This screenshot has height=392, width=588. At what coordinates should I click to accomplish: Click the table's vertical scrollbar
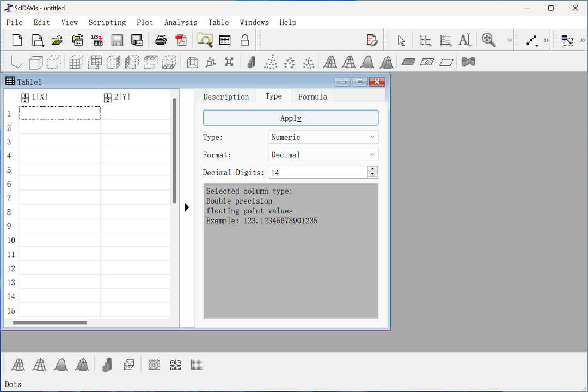pos(175,150)
